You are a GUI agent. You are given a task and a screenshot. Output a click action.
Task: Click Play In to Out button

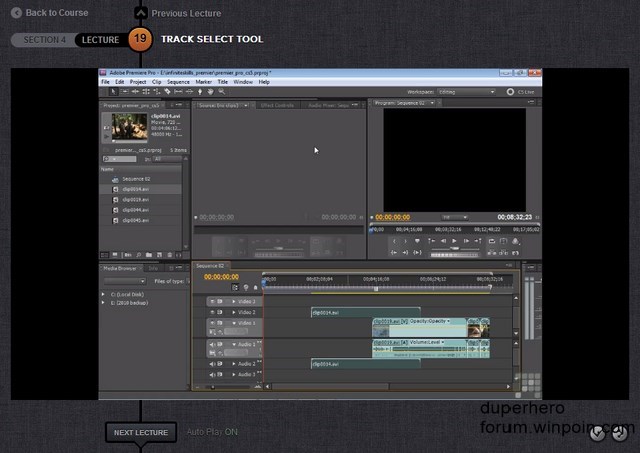coord(417,253)
